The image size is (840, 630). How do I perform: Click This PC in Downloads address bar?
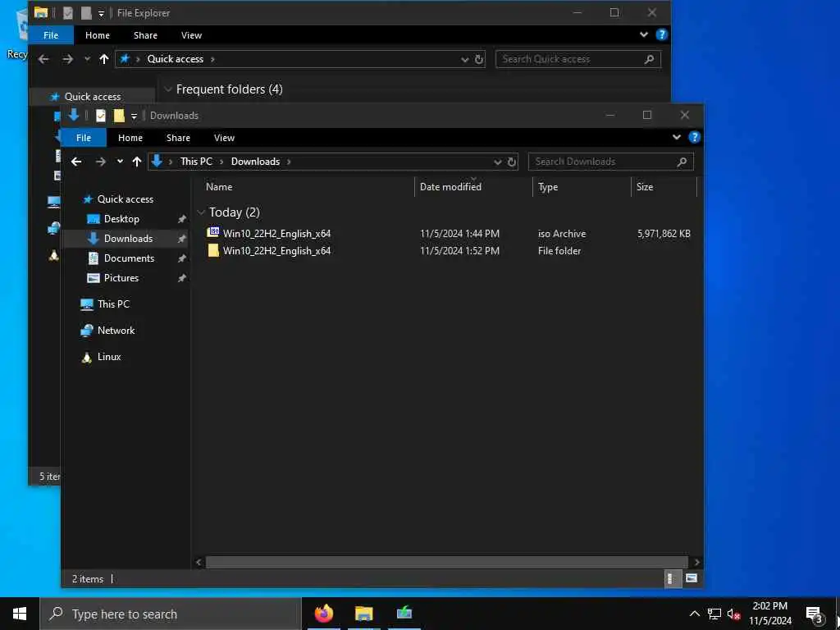click(196, 162)
